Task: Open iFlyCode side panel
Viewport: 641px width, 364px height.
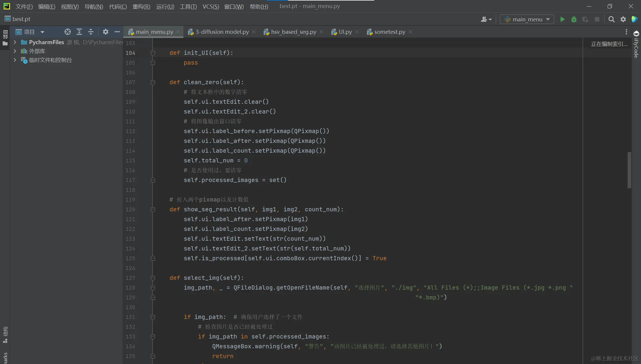Action: pyautogui.click(x=636, y=44)
